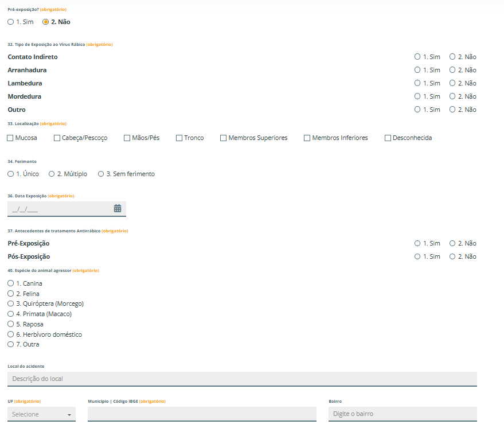Select '2. Não' for Pré-exposição question
The image size is (504, 432).
coord(46,22)
